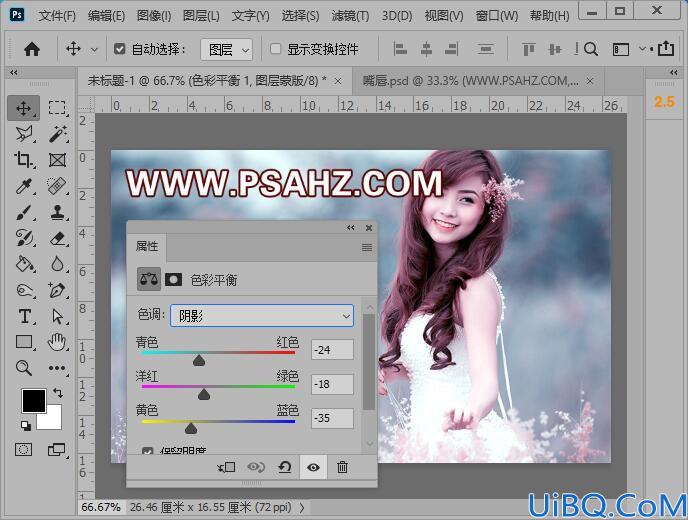Open the 滤镜(T) menu
The image size is (688, 520).
[x=351, y=16]
